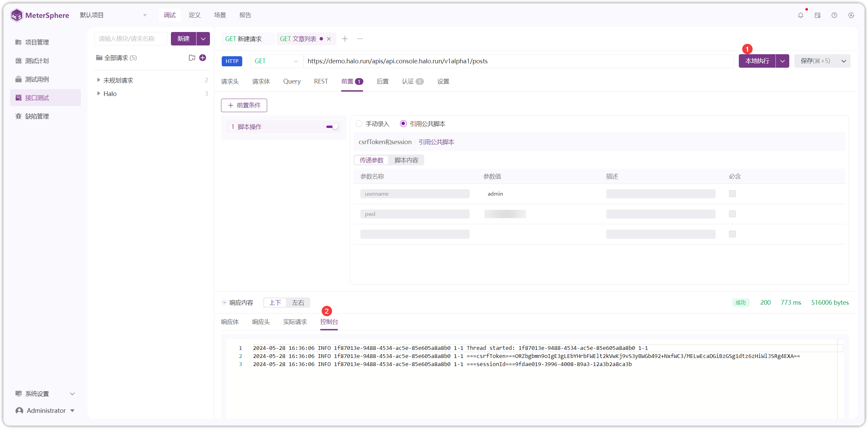The height and width of the screenshot is (429, 868).
Task: Click the 前置条件 add button
Action: tap(244, 105)
